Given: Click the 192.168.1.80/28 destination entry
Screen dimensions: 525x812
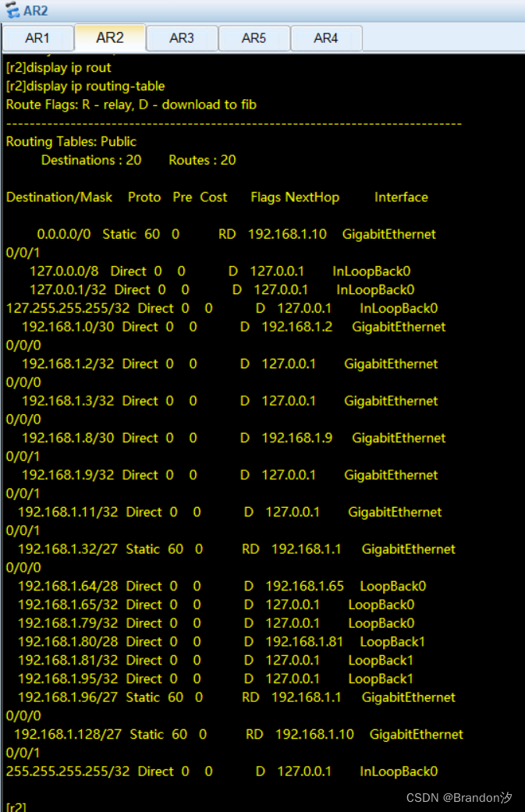Looking at the screenshot, I should (x=68, y=642).
